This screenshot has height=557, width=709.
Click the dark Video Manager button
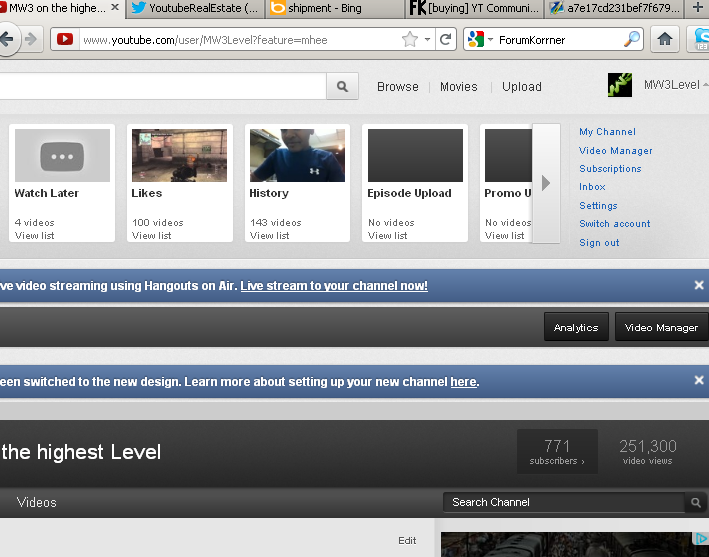(x=661, y=327)
